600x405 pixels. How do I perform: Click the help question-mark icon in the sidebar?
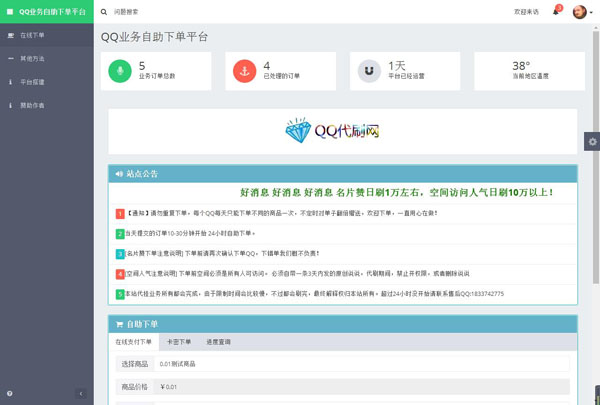(x=10, y=394)
